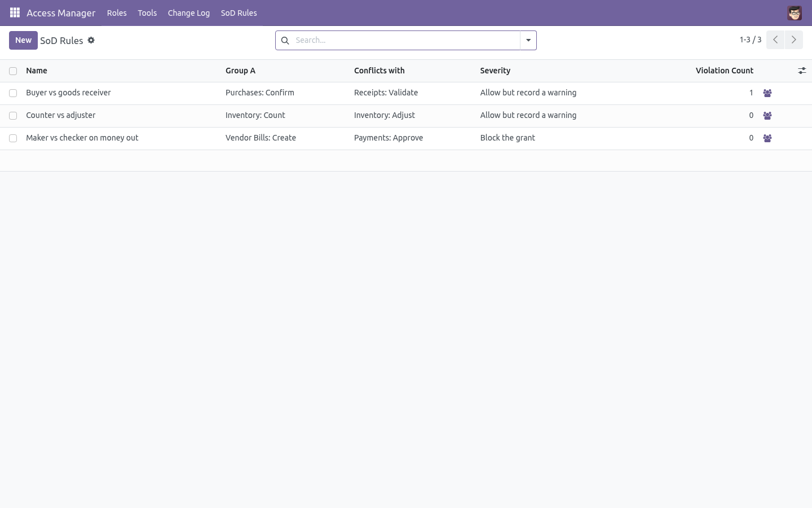Screen dimensions: 812x508
Task: Open optional columns settings icon
Action: pyautogui.click(x=802, y=71)
